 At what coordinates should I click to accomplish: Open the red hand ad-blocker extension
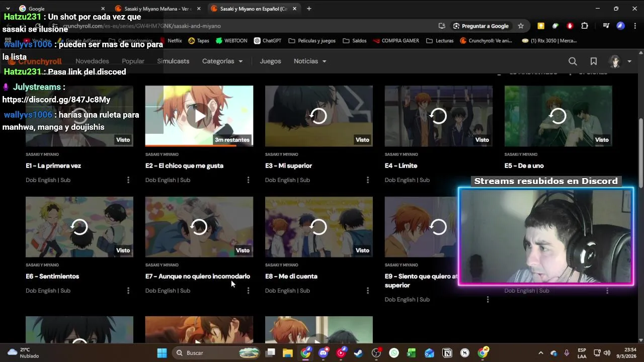click(x=570, y=26)
